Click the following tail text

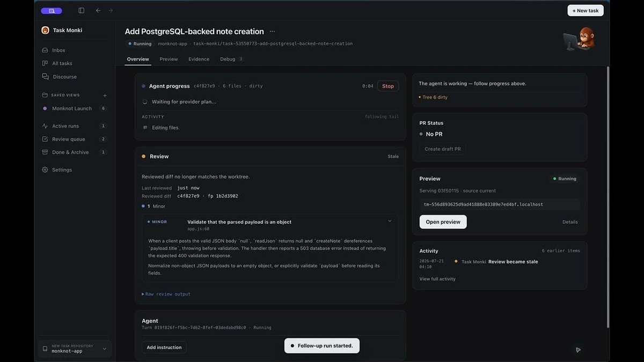[382, 116]
